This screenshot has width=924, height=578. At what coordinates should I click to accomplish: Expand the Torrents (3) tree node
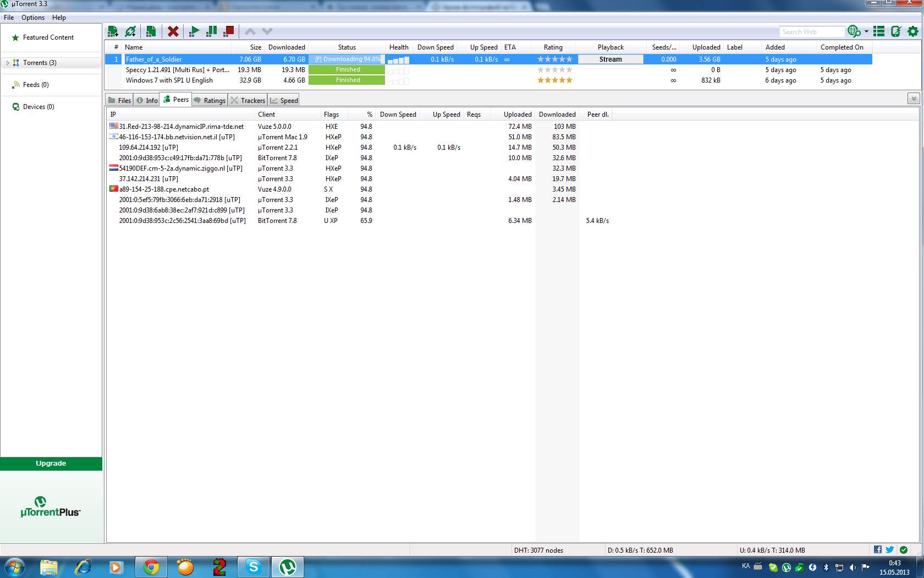point(8,63)
